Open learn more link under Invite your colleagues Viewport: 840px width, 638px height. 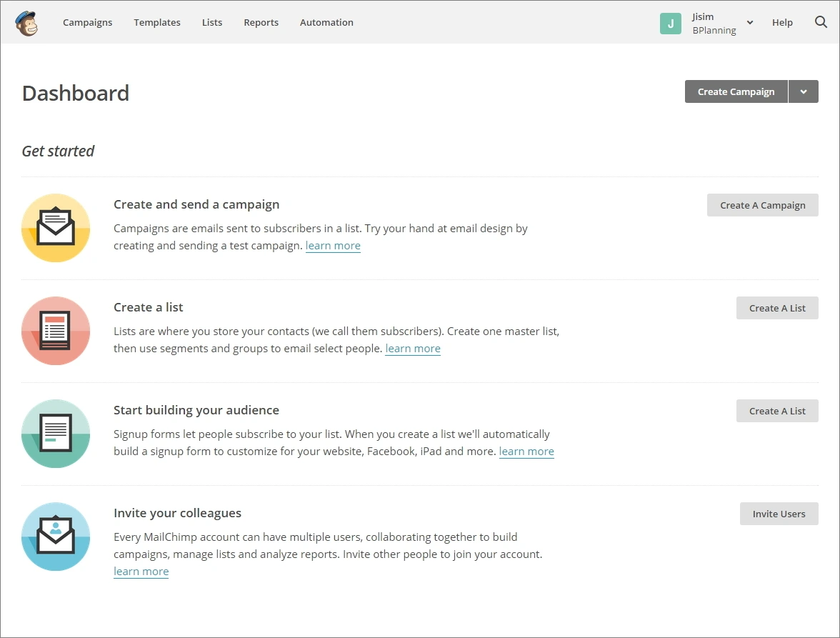point(141,572)
